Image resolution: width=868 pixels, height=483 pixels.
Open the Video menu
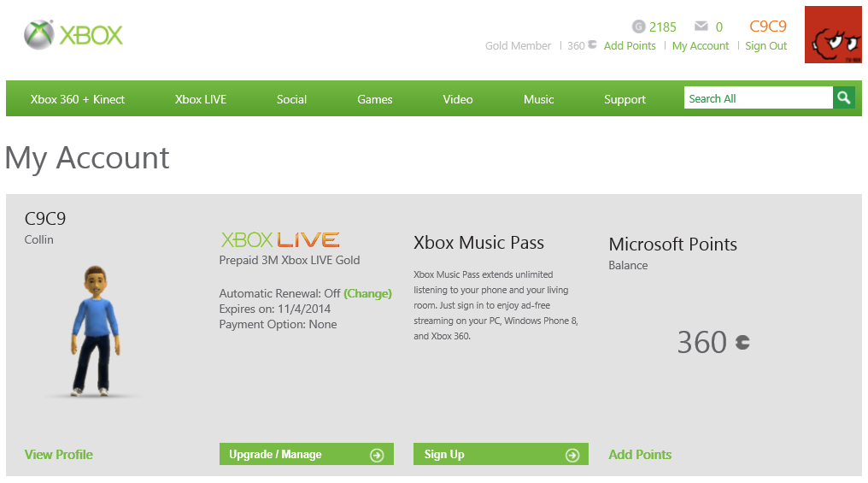point(457,99)
